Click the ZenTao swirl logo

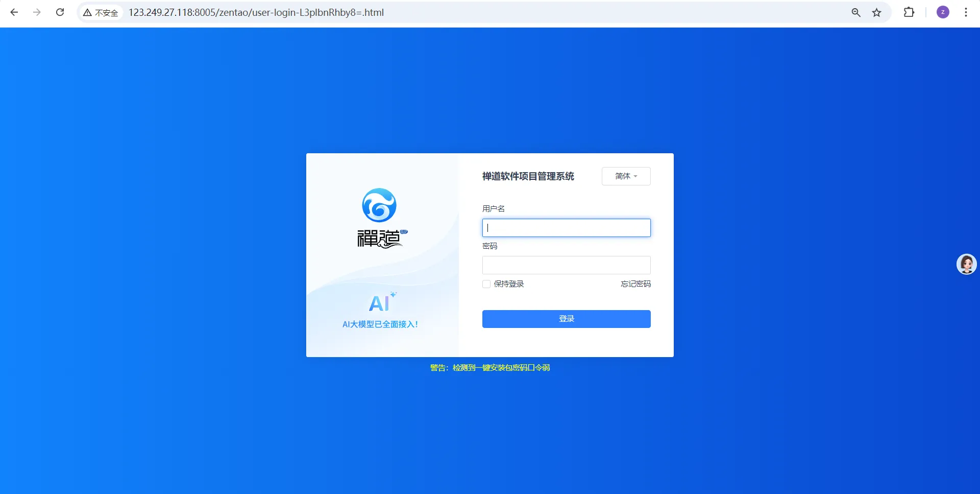[x=379, y=205]
